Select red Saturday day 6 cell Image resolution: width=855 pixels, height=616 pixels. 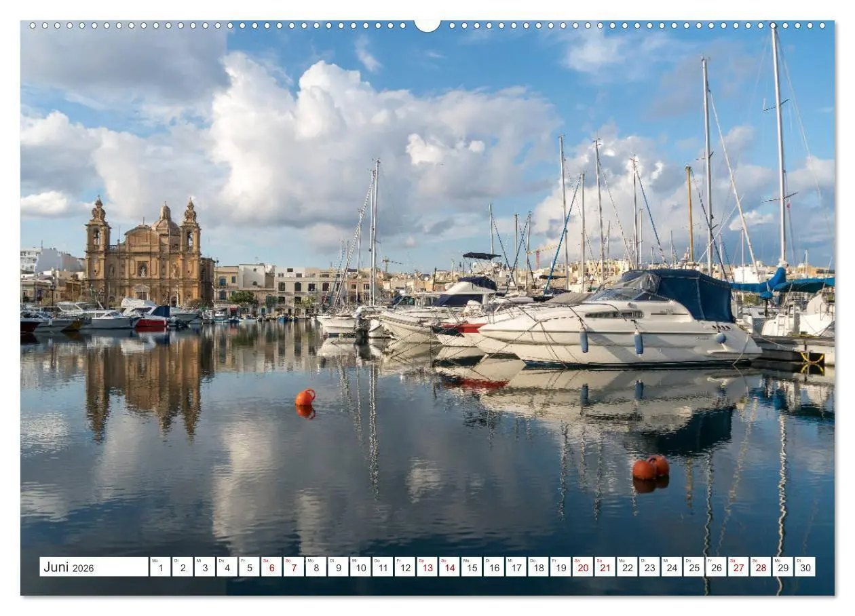pyautogui.click(x=271, y=567)
